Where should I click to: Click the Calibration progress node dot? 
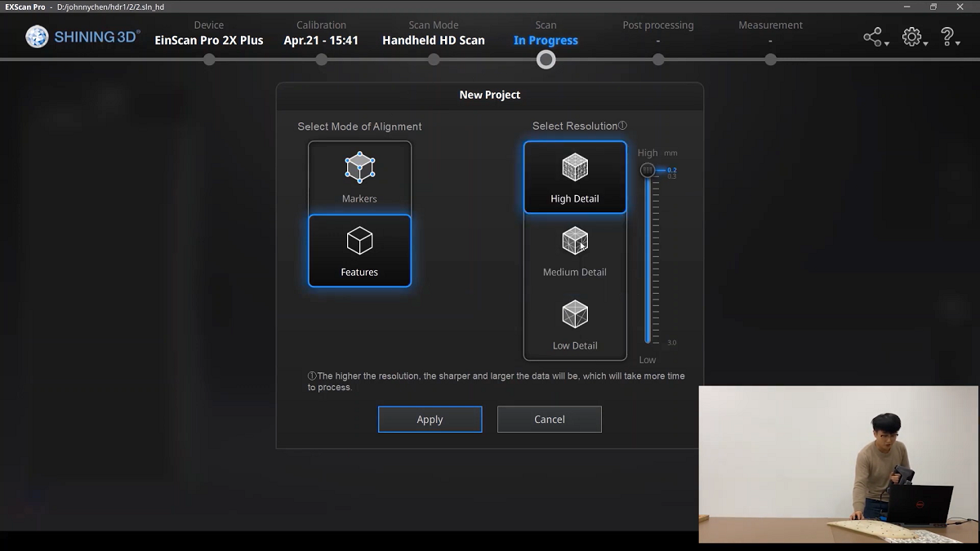click(322, 60)
